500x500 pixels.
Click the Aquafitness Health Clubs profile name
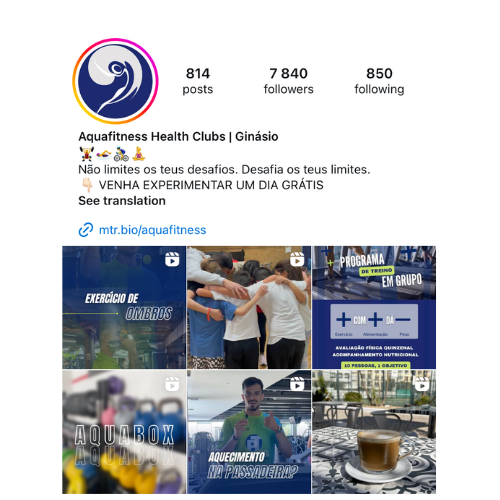[x=178, y=136]
